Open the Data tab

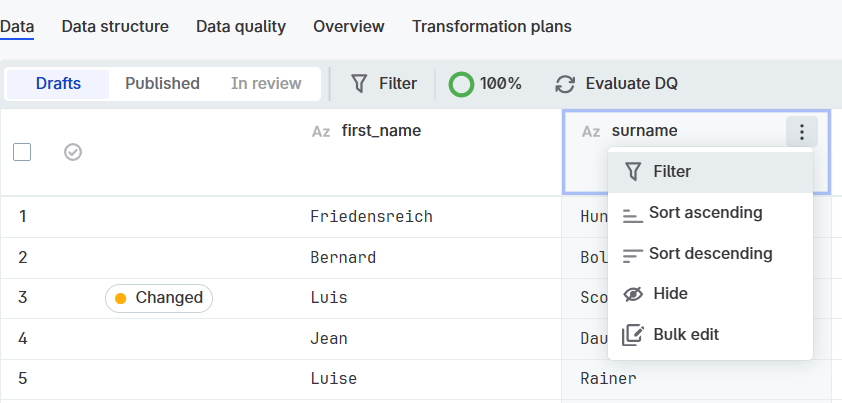click(x=17, y=26)
